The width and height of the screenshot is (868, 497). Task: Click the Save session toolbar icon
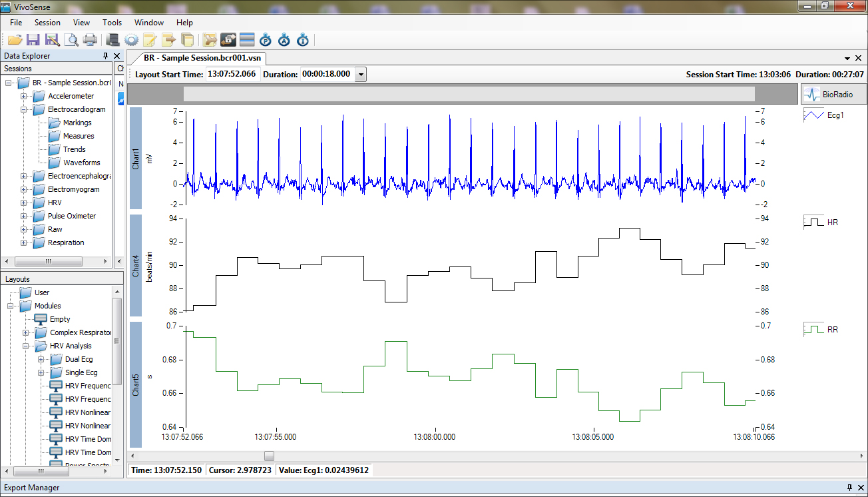33,40
